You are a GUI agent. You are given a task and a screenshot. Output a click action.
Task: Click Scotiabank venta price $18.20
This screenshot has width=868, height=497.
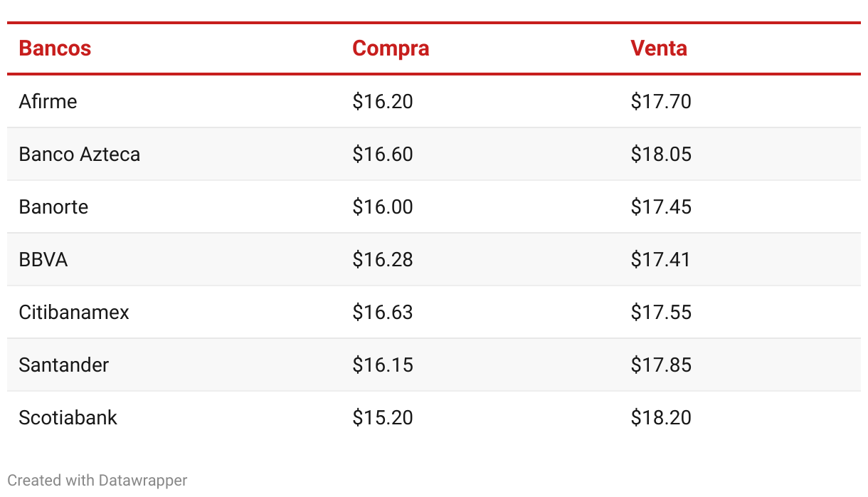(x=661, y=417)
